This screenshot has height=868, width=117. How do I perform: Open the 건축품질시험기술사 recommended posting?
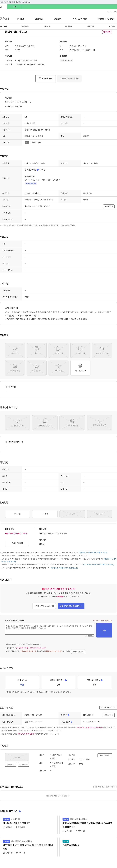click(71, 845)
